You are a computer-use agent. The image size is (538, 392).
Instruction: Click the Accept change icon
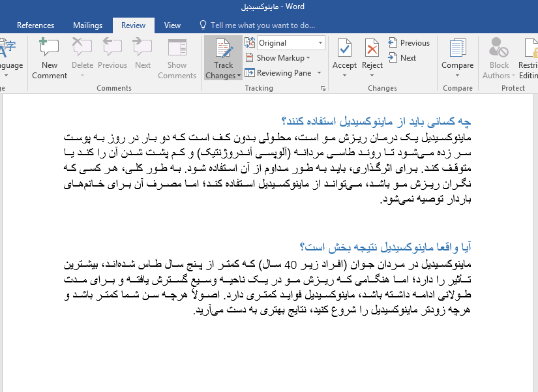(x=344, y=48)
